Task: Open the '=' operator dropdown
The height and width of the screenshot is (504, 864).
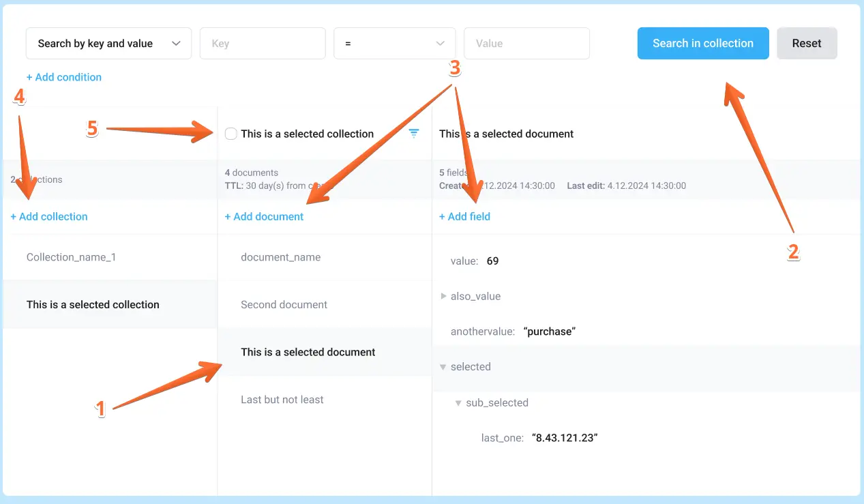Action: [x=394, y=44]
